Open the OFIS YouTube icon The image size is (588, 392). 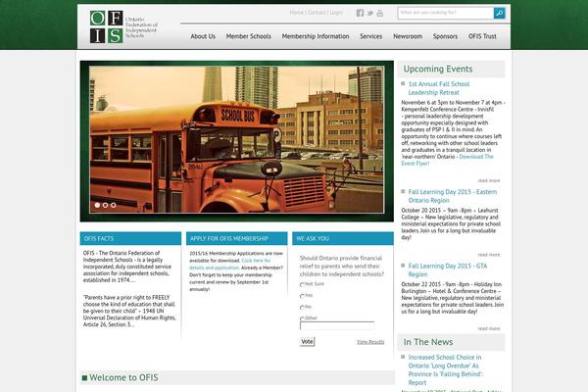(380, 13)
